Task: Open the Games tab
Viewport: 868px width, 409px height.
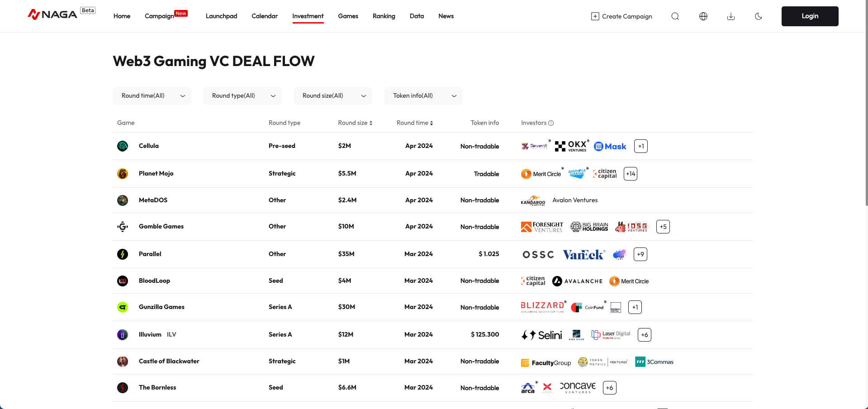Action: point(348,16)
